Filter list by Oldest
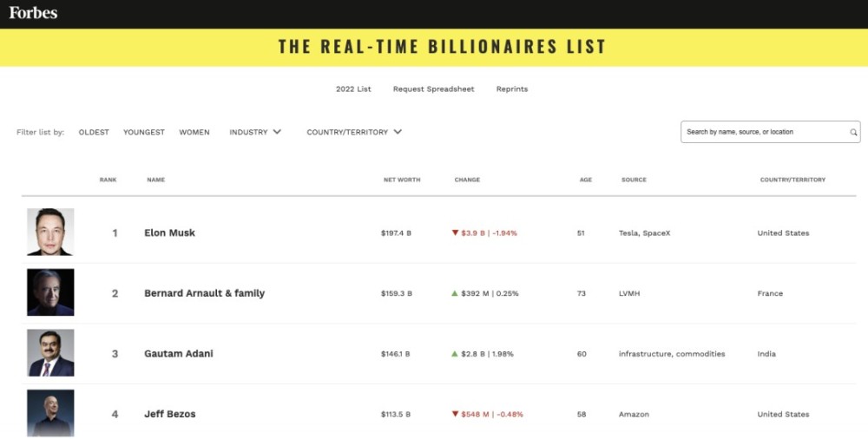Image resolution: width=868 pixels, height=439 pixels. [x=94, y=133]
